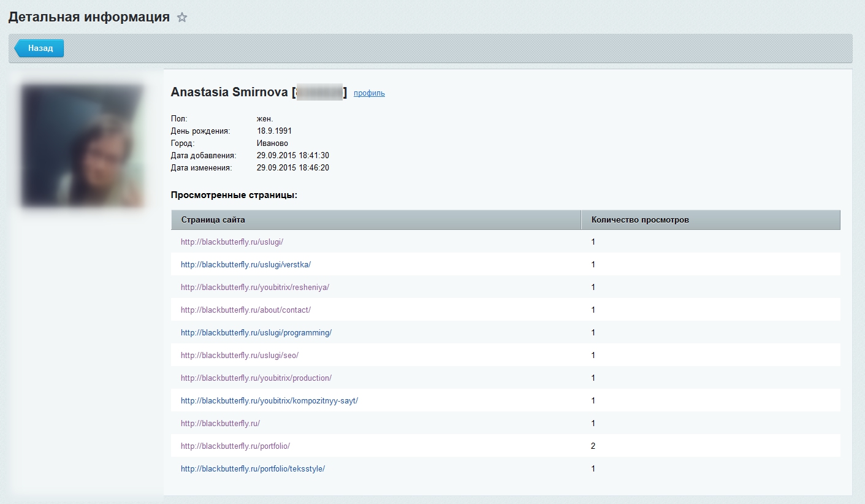Open the /uslugi/verstka/ page link
This screenshot has width=865, height=504.
click(x=246, y=265)
